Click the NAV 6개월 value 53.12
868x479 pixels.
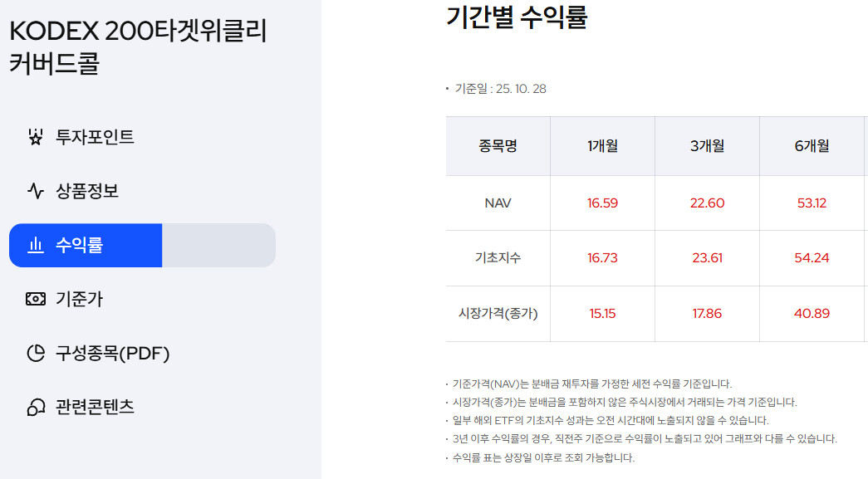tap(812, 203)
